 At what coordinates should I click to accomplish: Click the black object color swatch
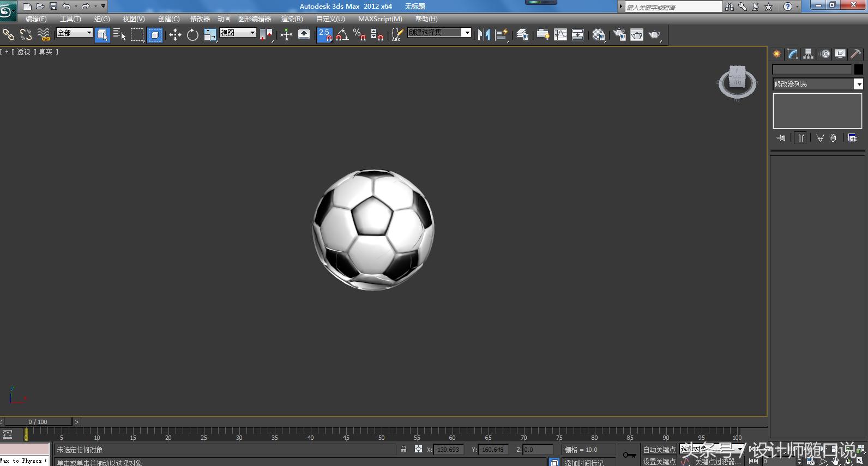(858, 69)
